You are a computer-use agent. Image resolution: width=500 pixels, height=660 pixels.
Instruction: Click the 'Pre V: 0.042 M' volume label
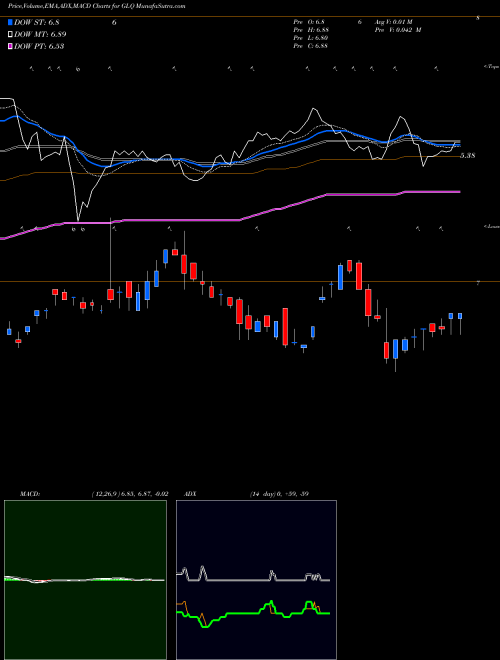tap(398, 30)
